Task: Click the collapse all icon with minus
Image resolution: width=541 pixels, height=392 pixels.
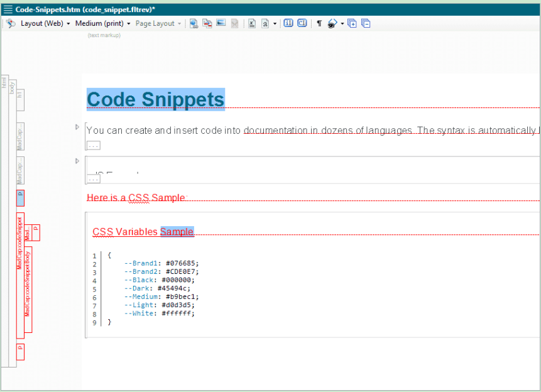Action: click(366, 23)
